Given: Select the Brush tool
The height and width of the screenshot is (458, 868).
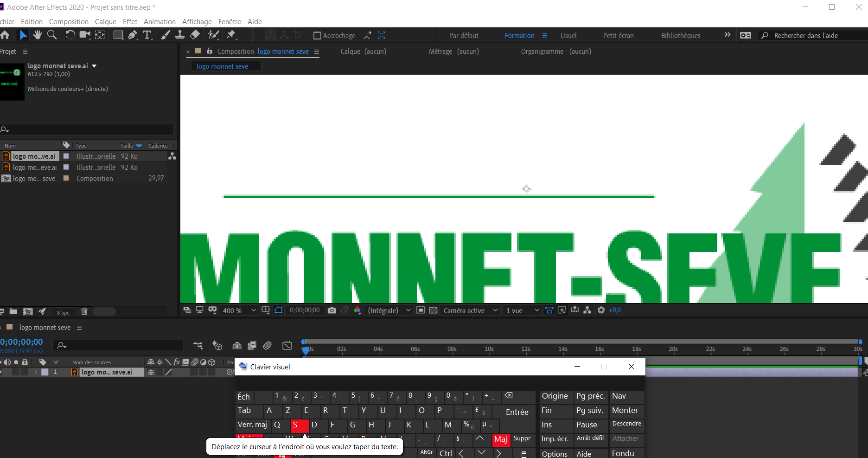Looking at the screenshot, I should [166, 35].
